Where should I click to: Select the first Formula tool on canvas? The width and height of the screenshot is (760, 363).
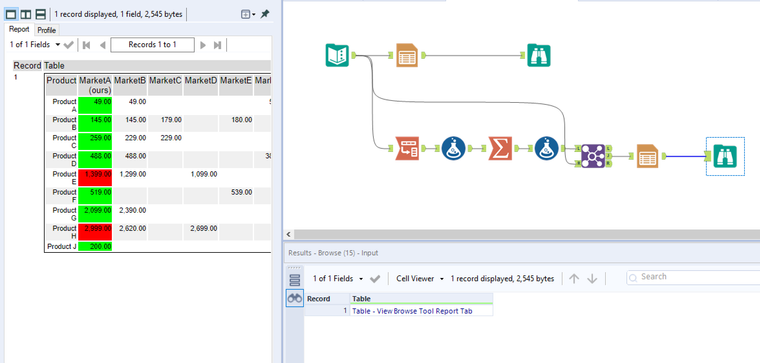(x=454, y=148)
